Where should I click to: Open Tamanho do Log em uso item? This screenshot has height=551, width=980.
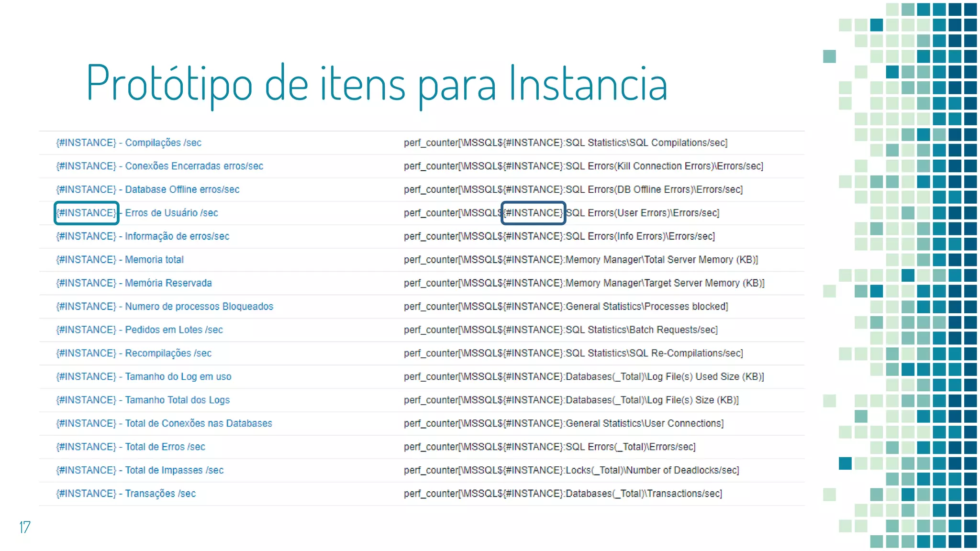[x=144, y=377]
